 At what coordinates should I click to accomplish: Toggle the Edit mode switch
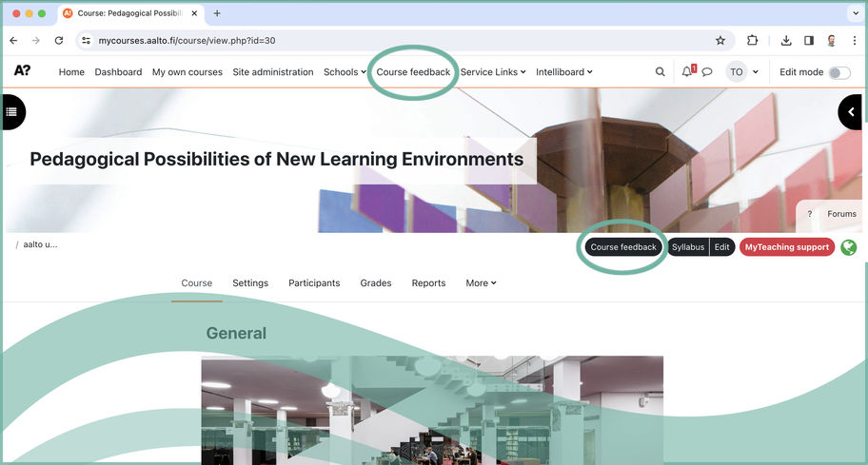[838, 72]
